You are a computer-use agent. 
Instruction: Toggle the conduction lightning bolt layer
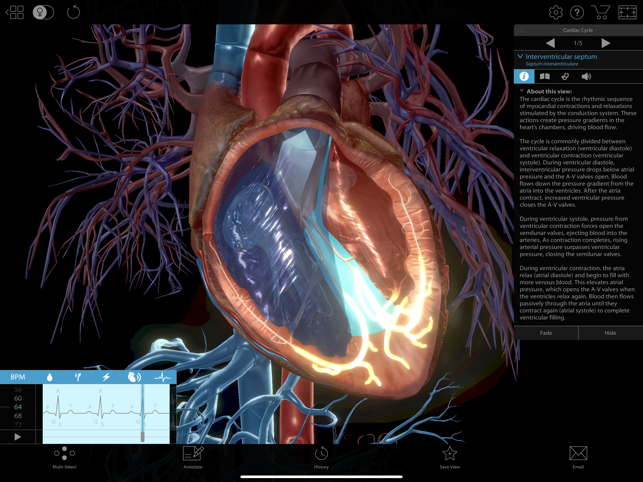[106, 377]
